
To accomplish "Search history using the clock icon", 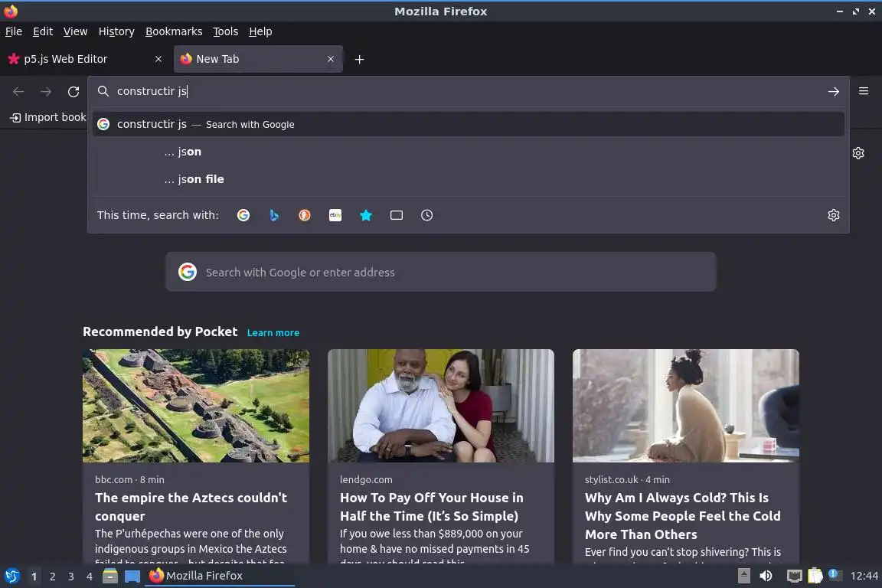I will coord(427,215).
